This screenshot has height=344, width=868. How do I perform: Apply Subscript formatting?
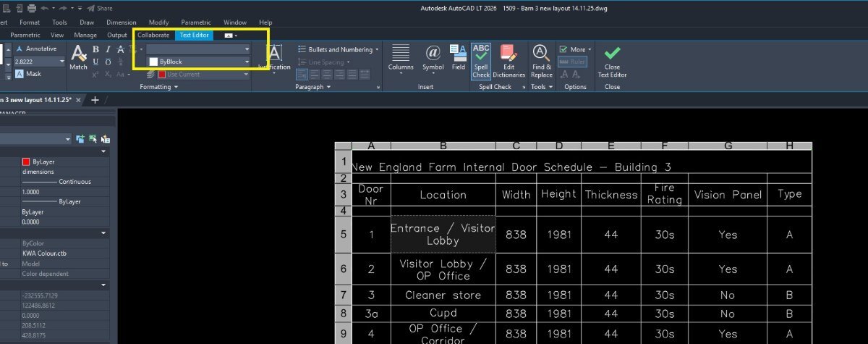108,75
